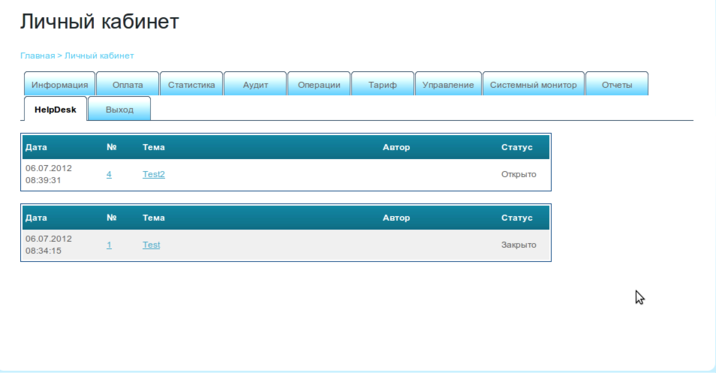The height and width of the screenshot is (373, 716).
Task: Click the Тема header in the open-tickets table
Action: coord(153,147)
